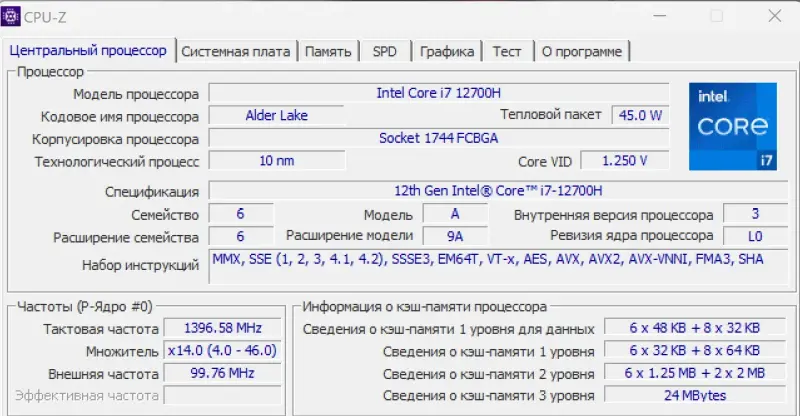Click the Расширение семейства value 6
Viewport: 800px width, 416px height.
240,236
